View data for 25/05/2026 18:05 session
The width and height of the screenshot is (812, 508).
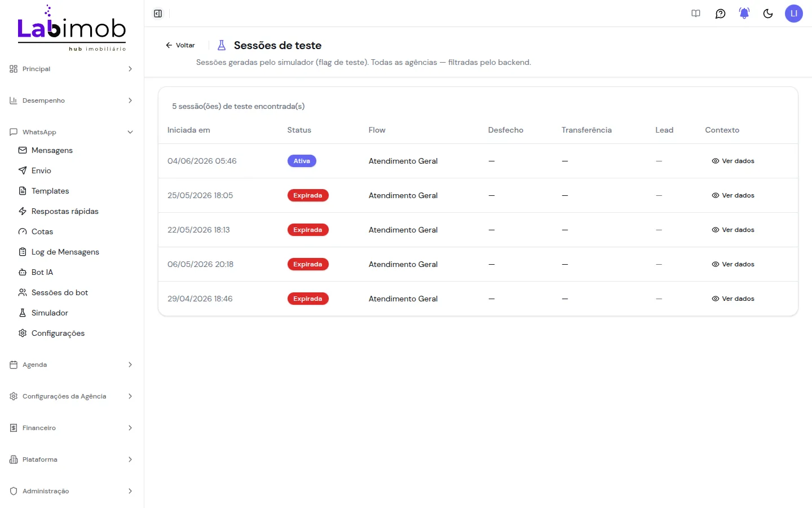733,195
